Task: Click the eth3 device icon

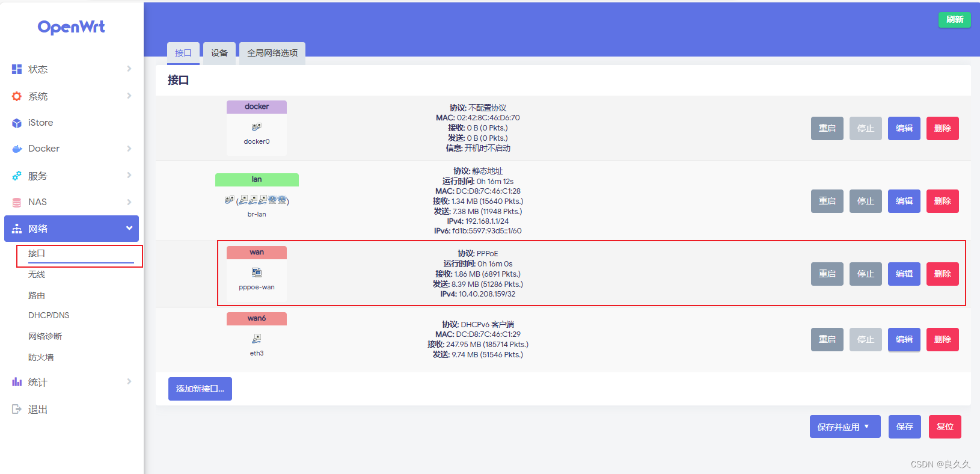Action: click(257, 339)
